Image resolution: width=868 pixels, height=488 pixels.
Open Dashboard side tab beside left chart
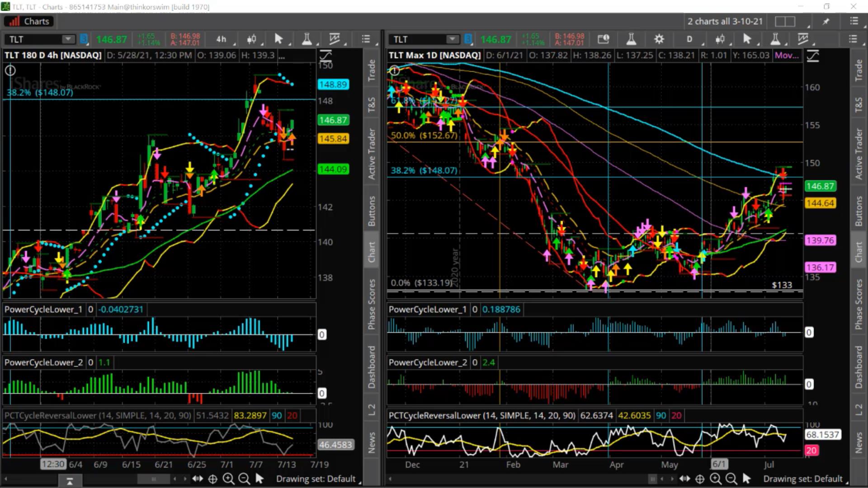click(x=372, y=367)
